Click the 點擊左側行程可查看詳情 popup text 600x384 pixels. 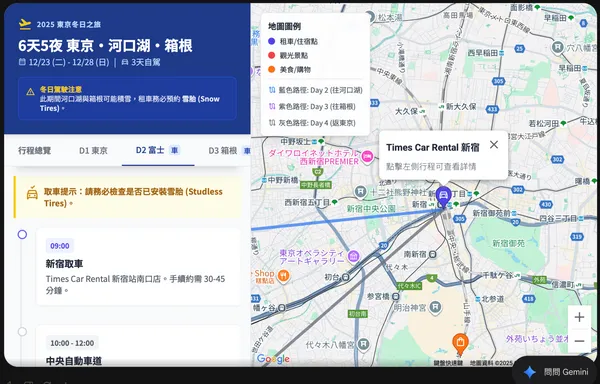click(x=431, y=166)
